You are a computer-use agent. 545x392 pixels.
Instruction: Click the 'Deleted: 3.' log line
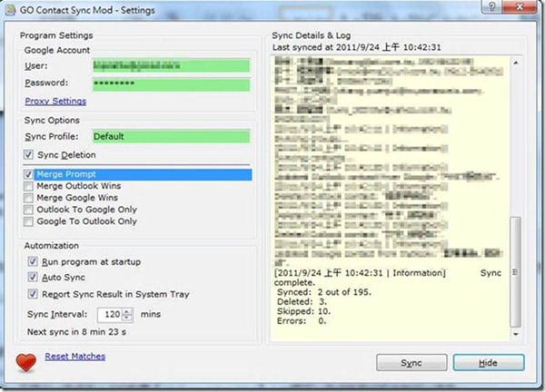pyautogui.click(x=302, y=302)
